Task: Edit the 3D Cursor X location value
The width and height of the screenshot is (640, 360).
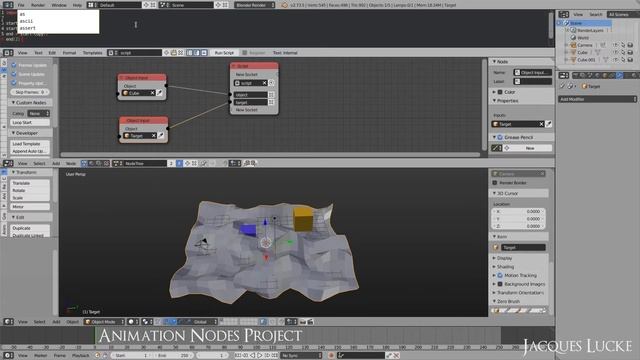Action: pyautogui.click(x=518, y=211)
